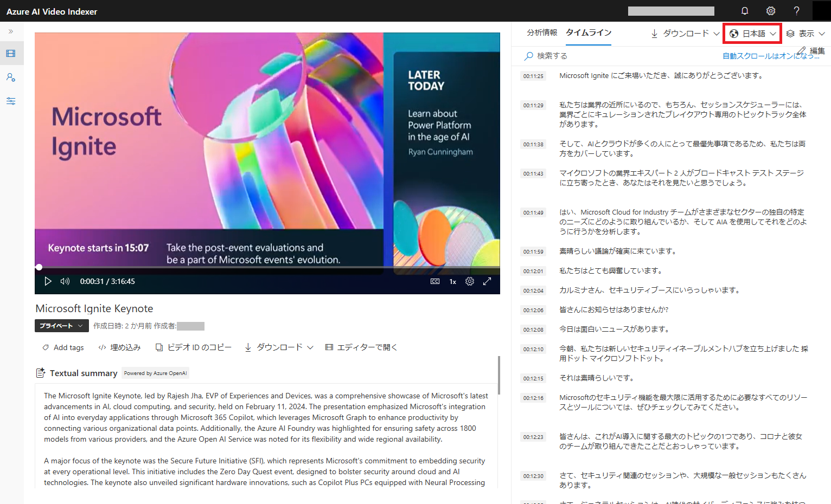Open the 表示 view dropdown
Viewport: 831px width, 504px height.
tap(806, 34)
